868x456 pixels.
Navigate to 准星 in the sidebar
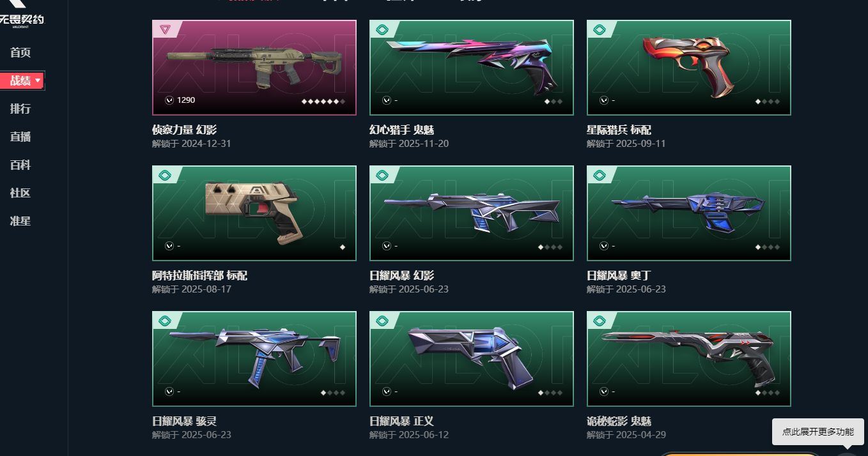[x=20, y=221]
